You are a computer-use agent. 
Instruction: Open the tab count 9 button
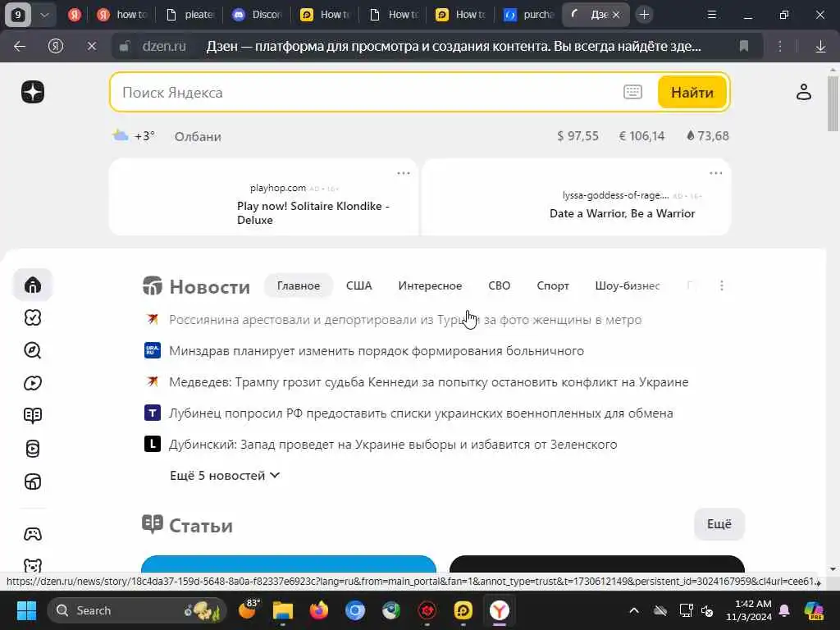click(18, 15)
